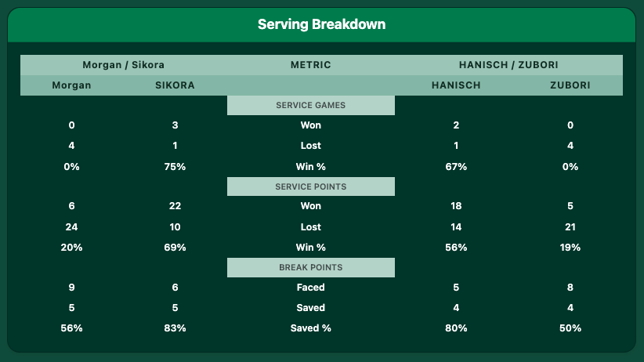
Task: Select Morgan's 24 service points lost cell
Action: [x=71, y=227]
